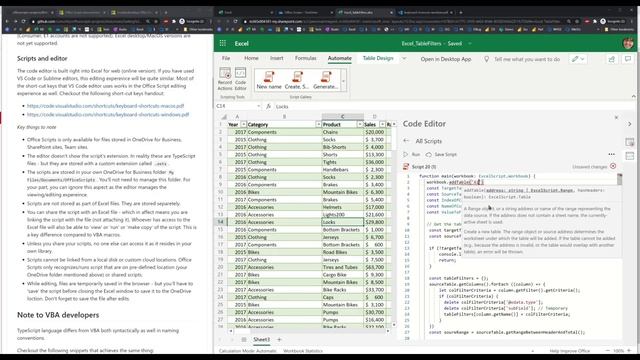Open the Category column filter dropdown

click(x=318, y=124)
